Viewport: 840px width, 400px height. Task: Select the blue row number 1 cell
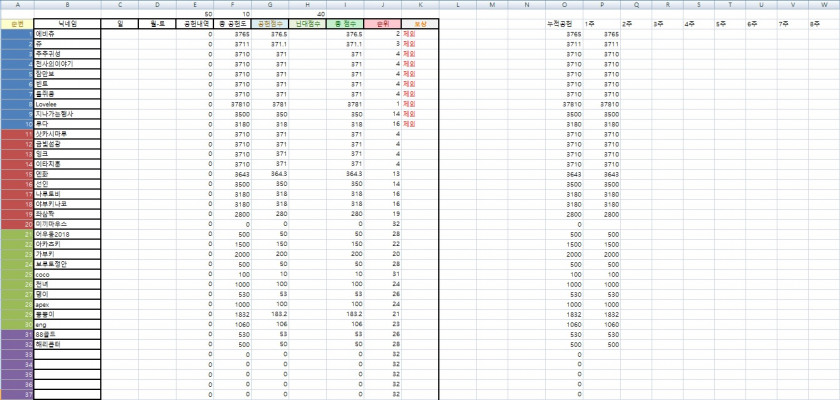[x=17, y=33]
